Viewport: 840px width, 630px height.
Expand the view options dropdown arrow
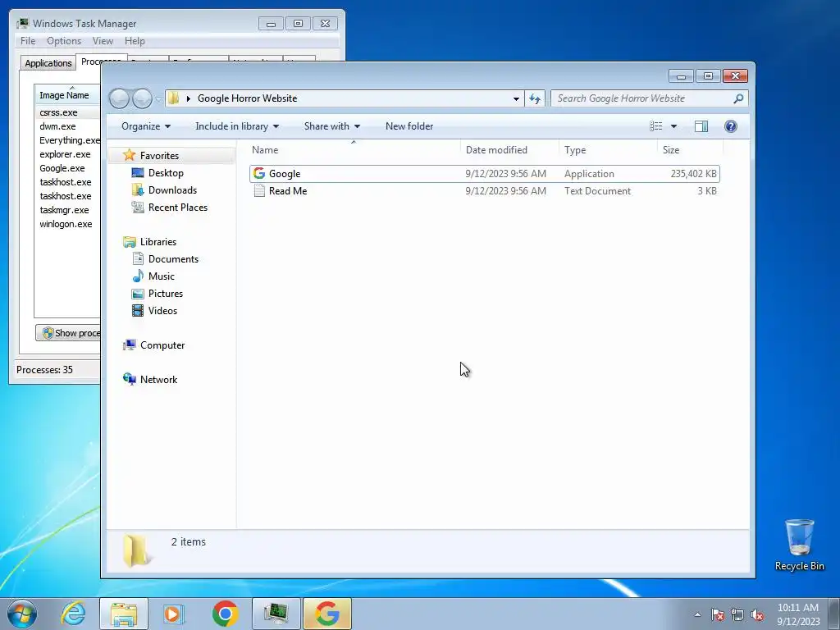[x=674, y=126]
